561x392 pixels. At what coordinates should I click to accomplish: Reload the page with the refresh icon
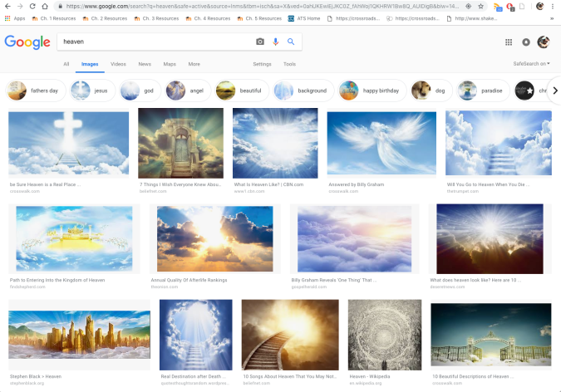pos(32,6)
